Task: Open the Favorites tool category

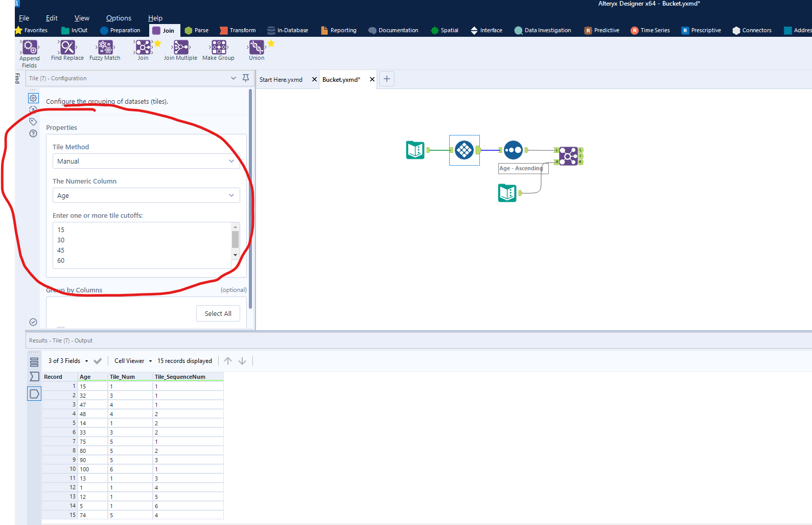Action: [32, 30]
